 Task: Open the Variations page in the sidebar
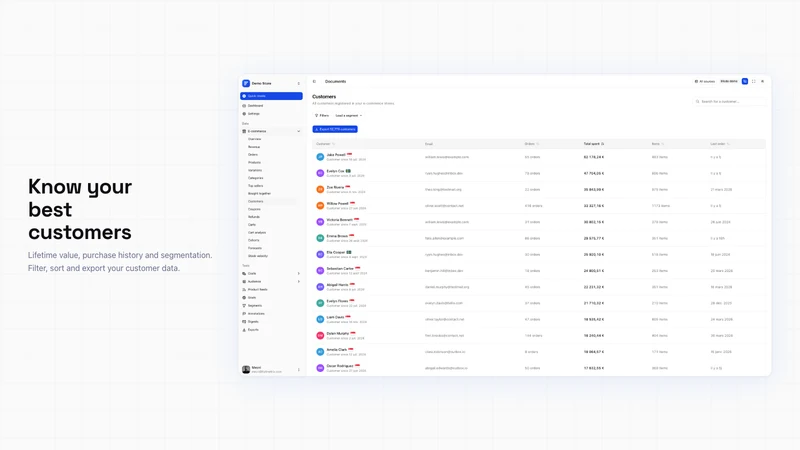(255, 170)
